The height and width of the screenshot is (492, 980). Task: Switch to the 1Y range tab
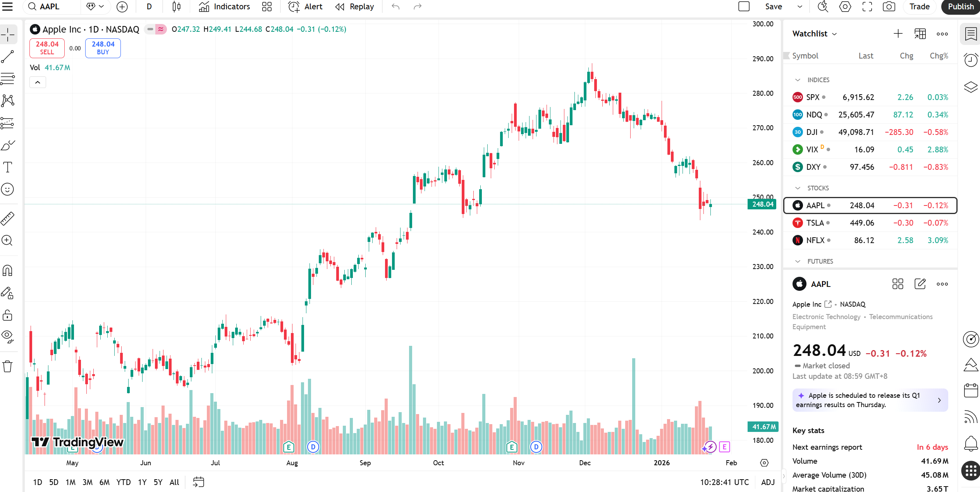pos(142,482)
